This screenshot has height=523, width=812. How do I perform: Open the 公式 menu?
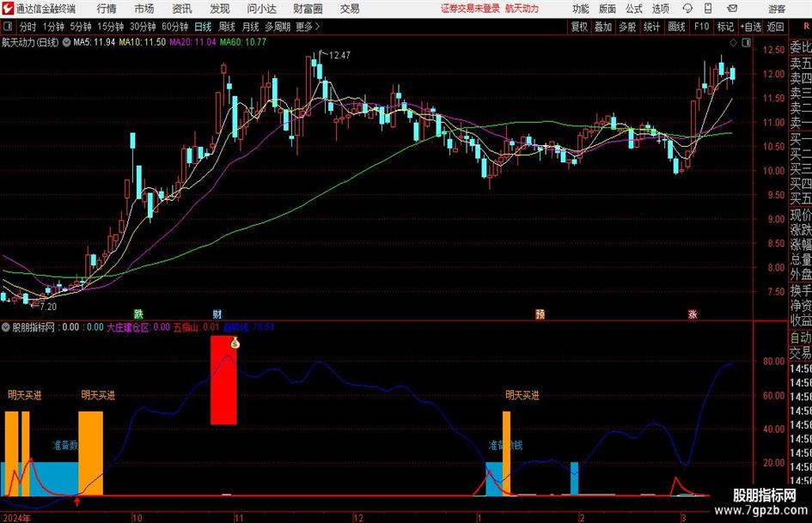coord(634,9)
